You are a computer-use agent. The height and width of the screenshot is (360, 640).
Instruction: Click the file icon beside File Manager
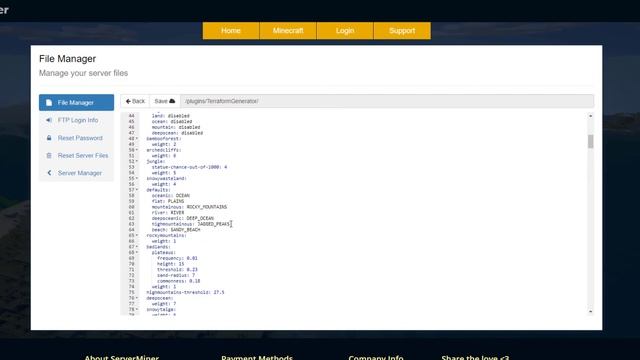click(49, 102)
